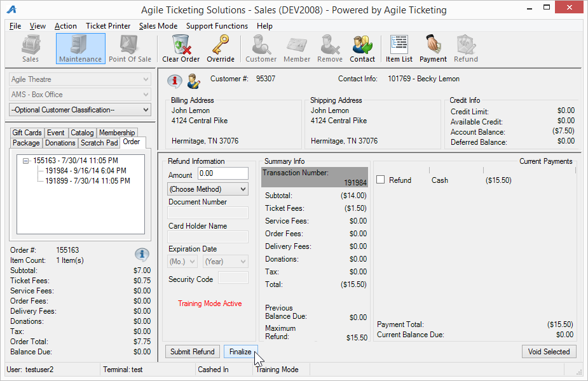Click customer number 95307
588x381 pixels.
266,79
